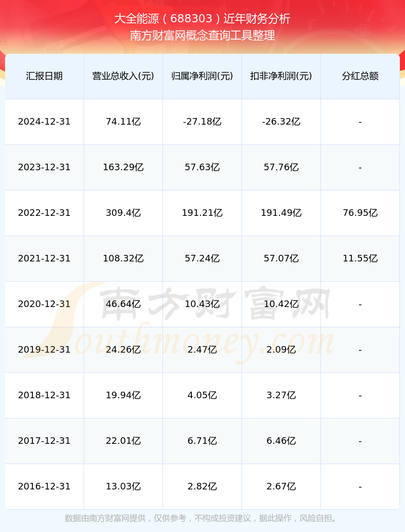Viewport: 405px width, 532px height.
Task: Click net profit value 2.47亿
Action: pyautogui.click(x=202, y=350)
